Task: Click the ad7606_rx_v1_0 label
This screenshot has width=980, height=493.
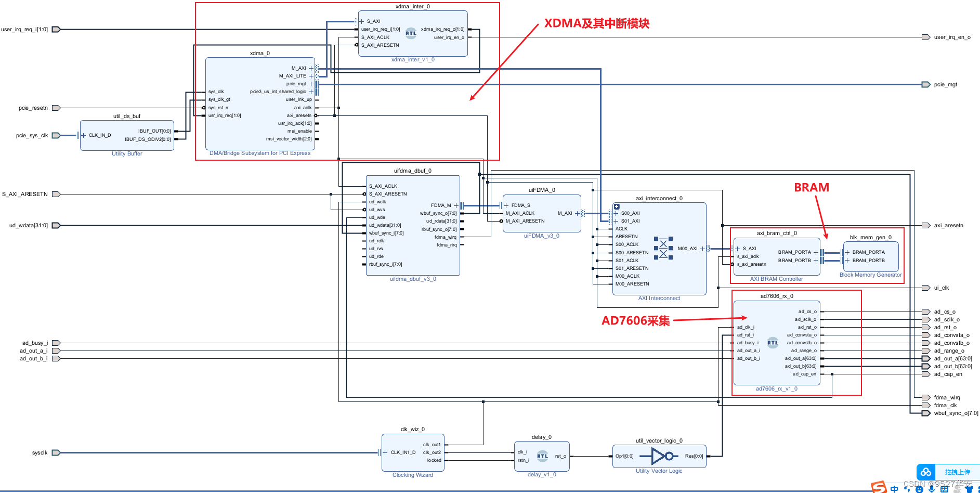Action: [x=776, y=389]
